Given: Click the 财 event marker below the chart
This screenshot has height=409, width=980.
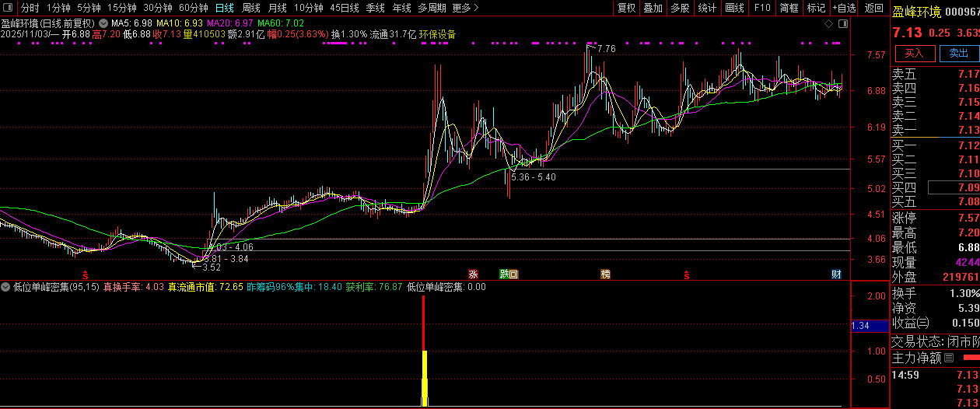Looking at the screenshot, I should (836, 274).
